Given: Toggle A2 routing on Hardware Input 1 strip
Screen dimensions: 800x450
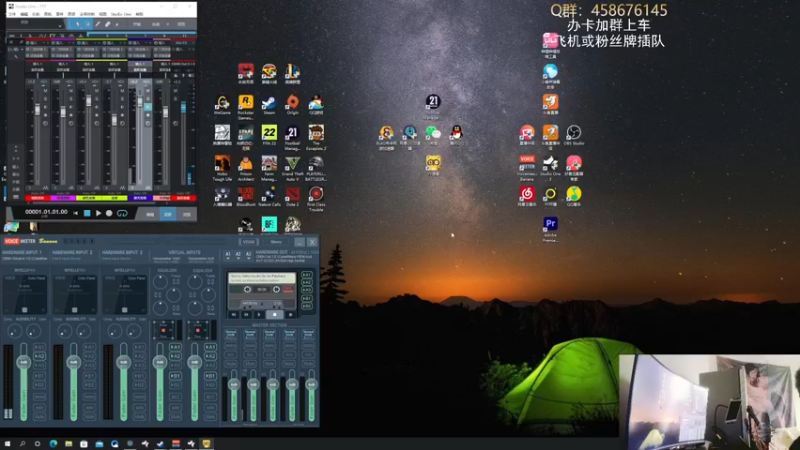Looking at the screenshot, I should click(x=39, y=356).
